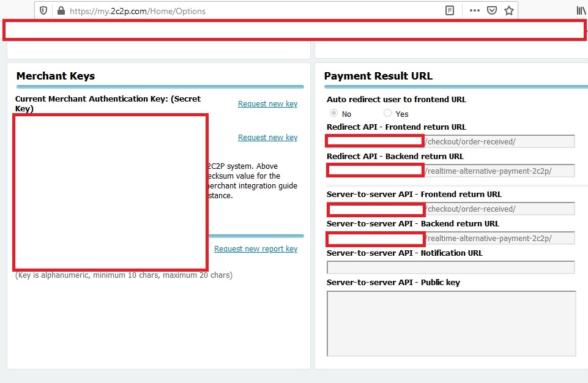Click the Server-to-server Notification URL field
The width and height of the screenshot is (588, 383).
[450, 267]
